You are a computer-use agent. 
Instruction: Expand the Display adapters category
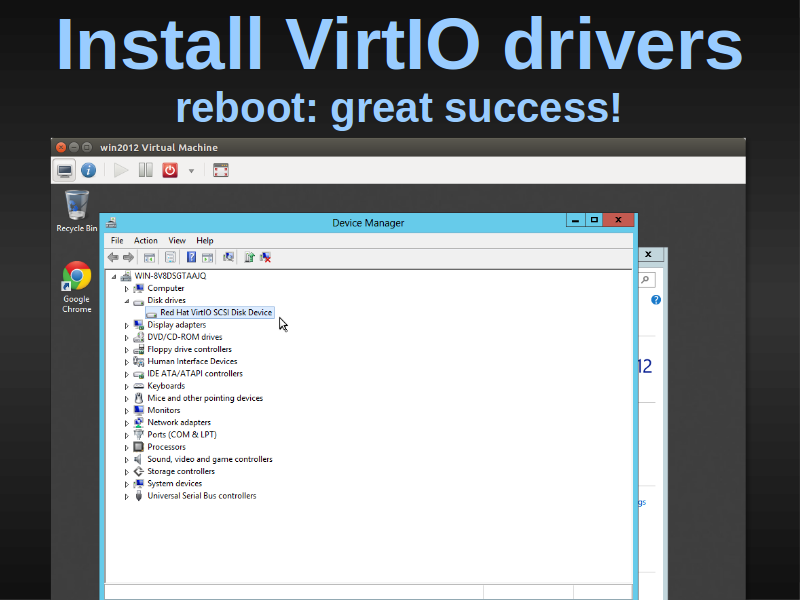127,326
